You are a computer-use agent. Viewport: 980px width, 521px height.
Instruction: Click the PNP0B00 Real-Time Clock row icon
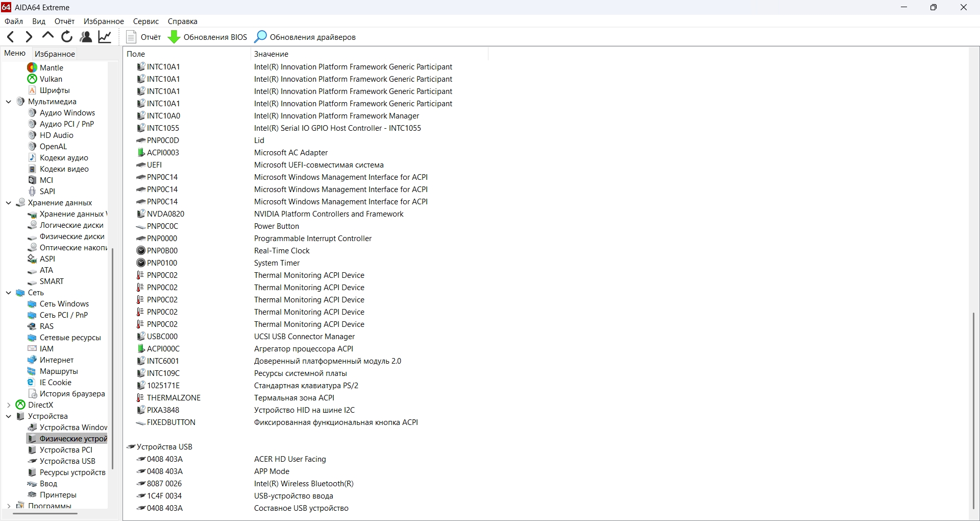pos(141,250)
